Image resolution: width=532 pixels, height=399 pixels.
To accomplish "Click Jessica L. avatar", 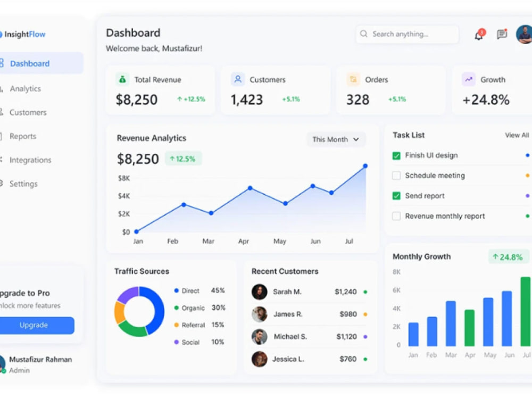I will tap(260, 359).
